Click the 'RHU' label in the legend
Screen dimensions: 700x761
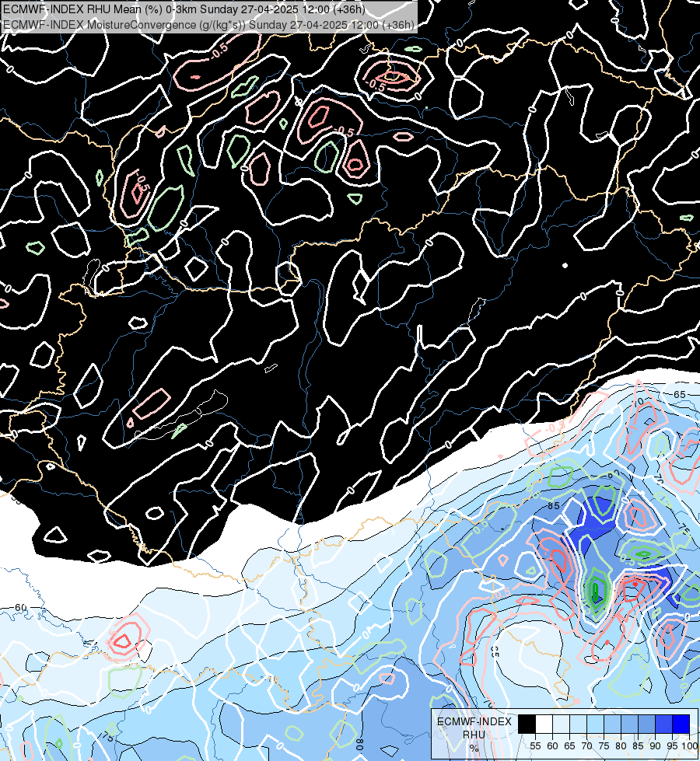[474, 735]
